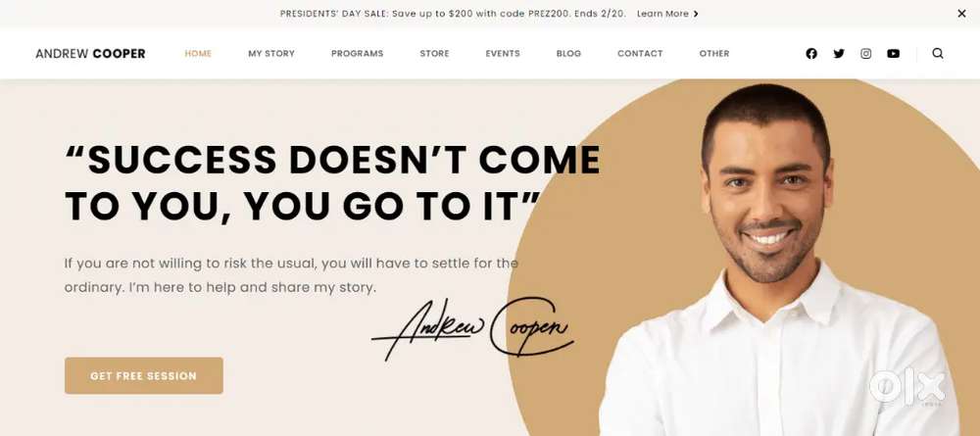The width and height of the screenshot is (980, 436).
Task: Click the search magnifier icon
Action: coord(938,54)
